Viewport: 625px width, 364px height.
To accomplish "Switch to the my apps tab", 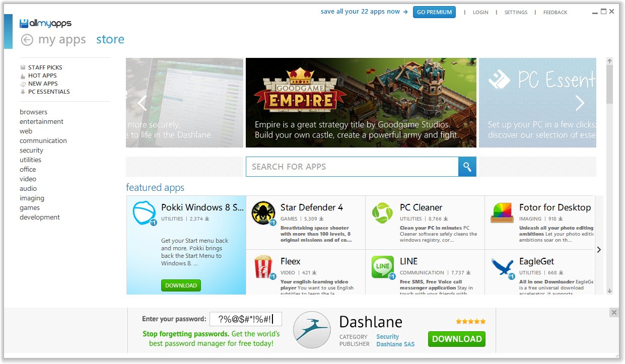I will 62,40.
